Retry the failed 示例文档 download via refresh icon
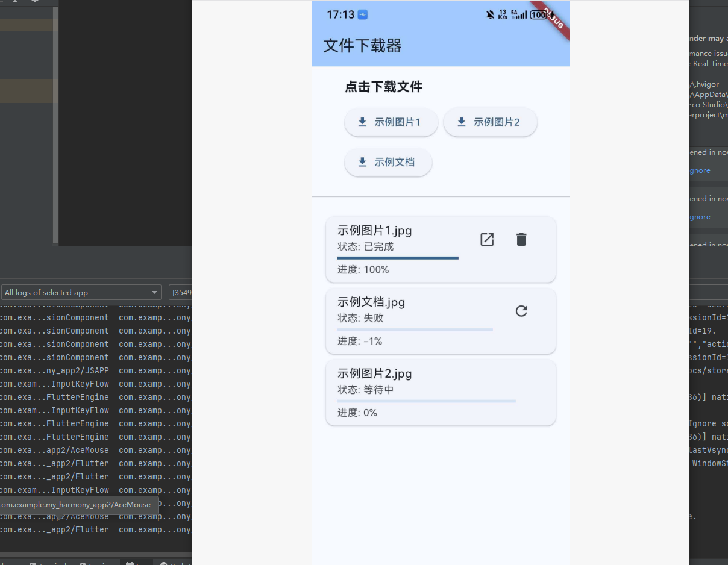The height and width of the screenshot is (565, 728). [521, 311]
